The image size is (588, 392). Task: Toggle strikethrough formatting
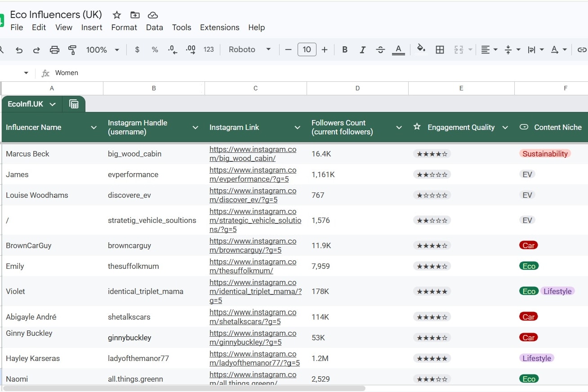(380, 50)
